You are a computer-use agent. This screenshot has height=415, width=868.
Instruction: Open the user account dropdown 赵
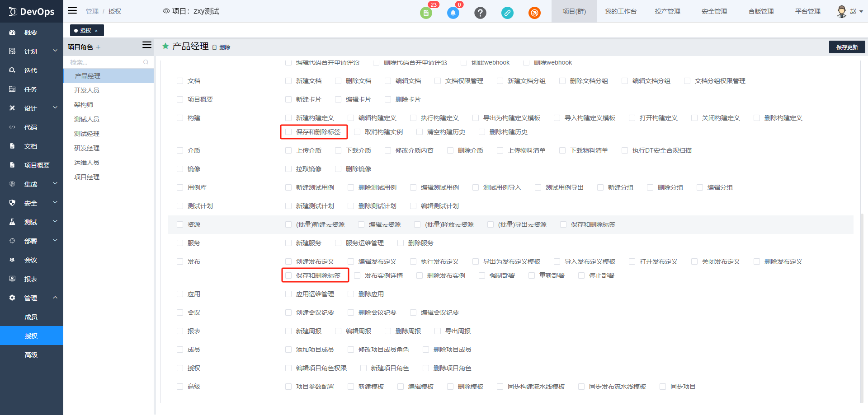pos(850,11)
